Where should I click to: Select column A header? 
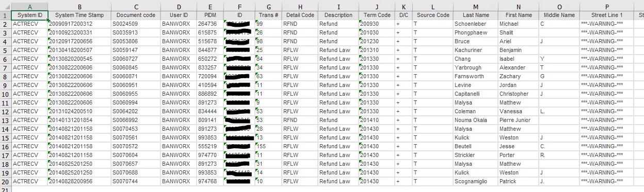point(29,7)
